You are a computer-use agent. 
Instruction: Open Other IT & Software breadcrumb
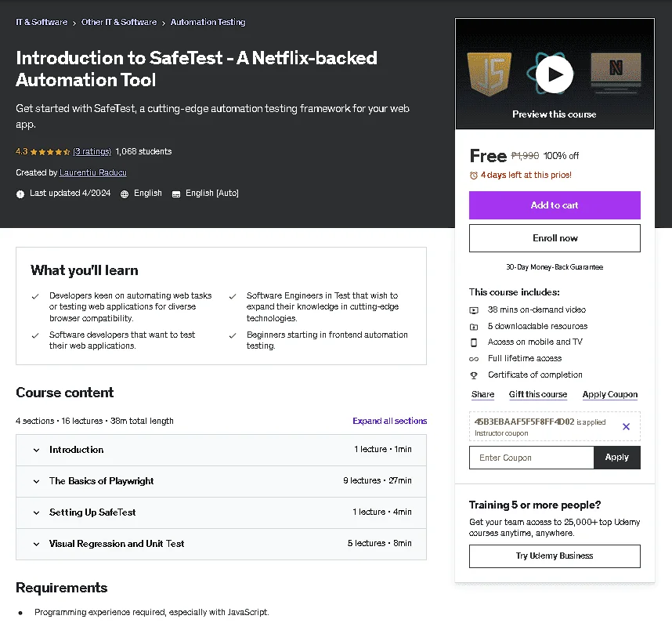[119, 22]
